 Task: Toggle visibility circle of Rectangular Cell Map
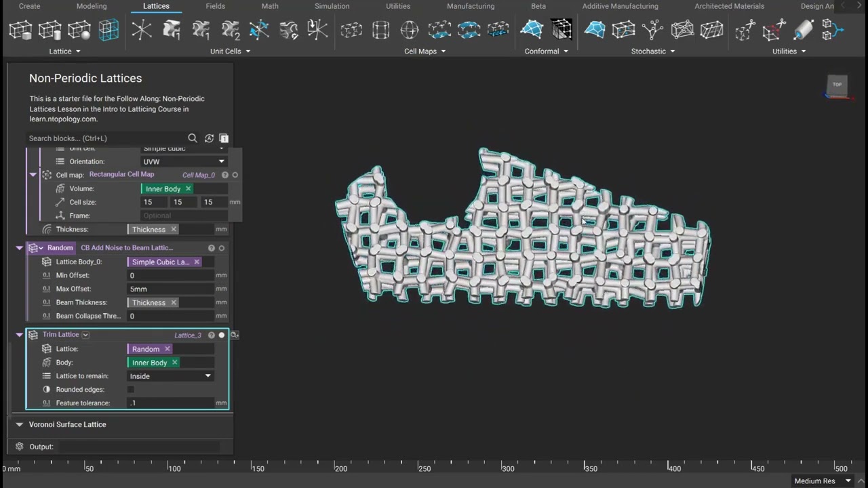[235, 175]
